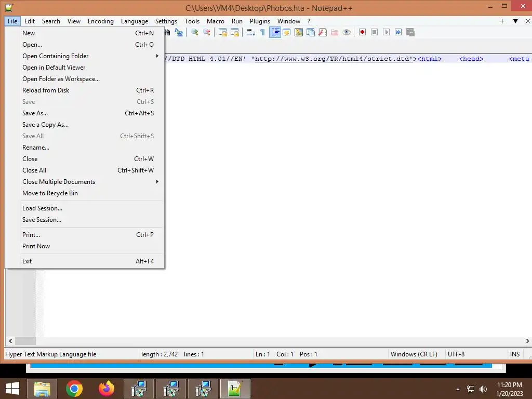Click INS indicator in status bar
The image size is (532, 399).
[515, 354]
